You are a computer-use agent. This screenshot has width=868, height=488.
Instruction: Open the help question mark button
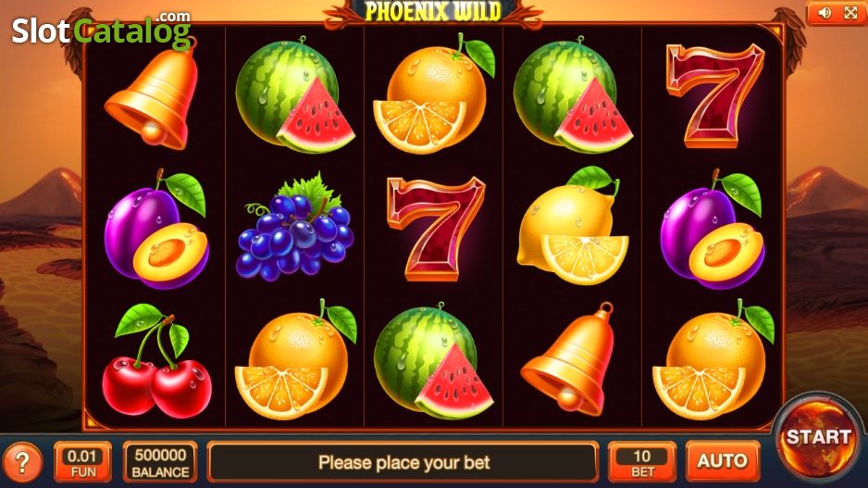point(22,462)
